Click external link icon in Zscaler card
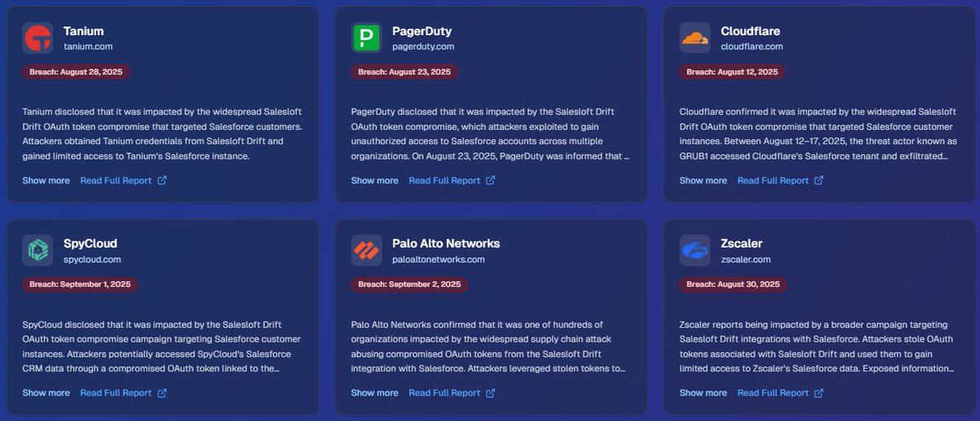 (x=819, y=393)
